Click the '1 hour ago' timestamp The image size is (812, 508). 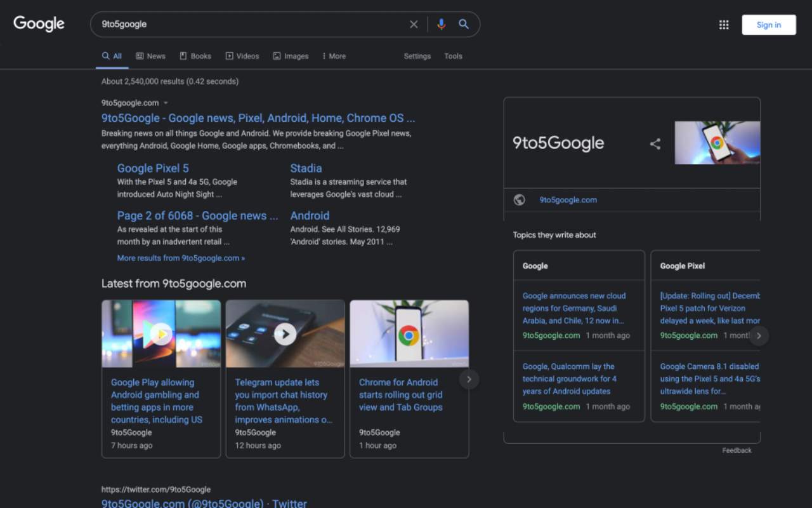click(x=378, y=445)
